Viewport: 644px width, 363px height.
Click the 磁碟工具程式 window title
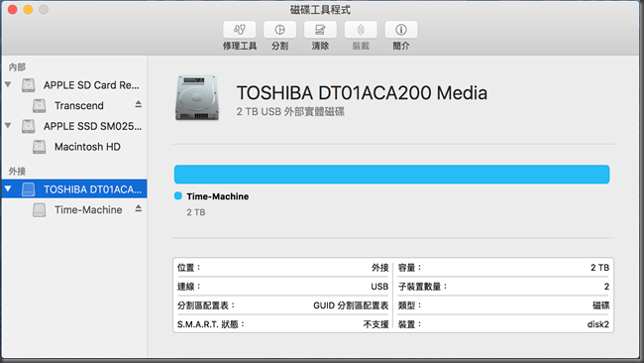pyautogui.click(x=320, y=10)
